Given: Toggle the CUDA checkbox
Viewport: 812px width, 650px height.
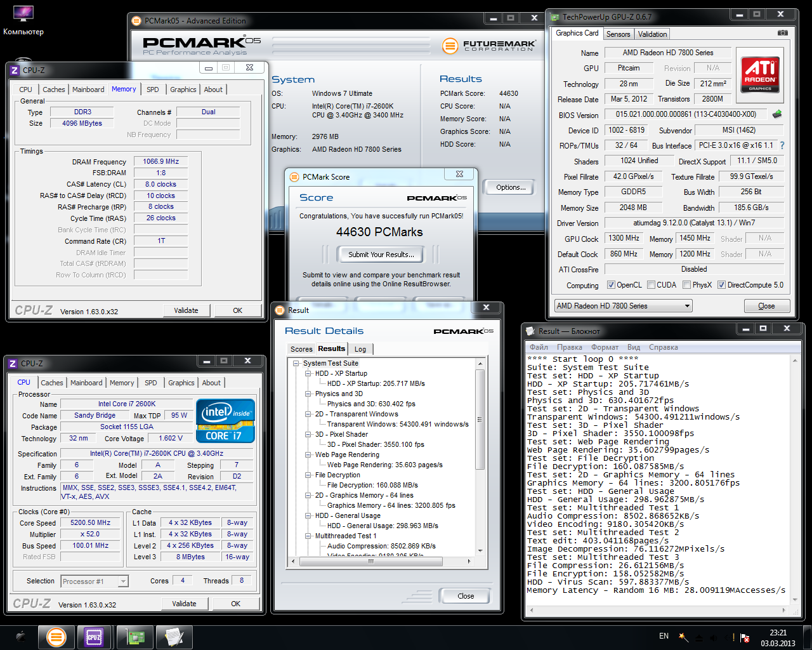Looking at the screenshot, I should point(651,285).
